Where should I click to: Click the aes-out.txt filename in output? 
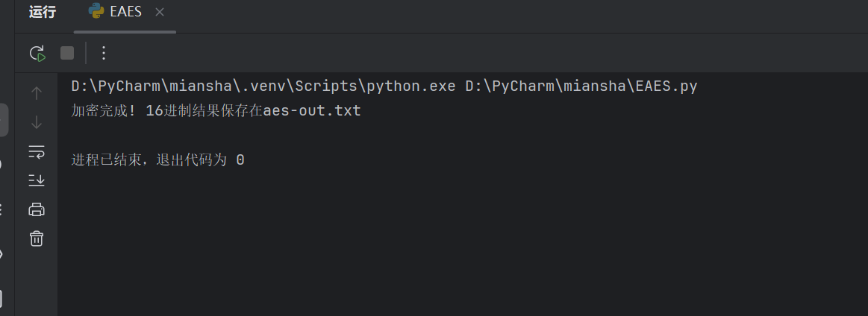pyautogui.click(x=312, y=112)
